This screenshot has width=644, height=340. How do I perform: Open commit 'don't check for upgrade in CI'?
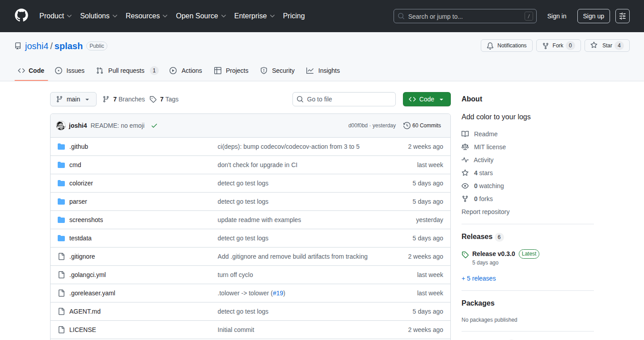258,165
